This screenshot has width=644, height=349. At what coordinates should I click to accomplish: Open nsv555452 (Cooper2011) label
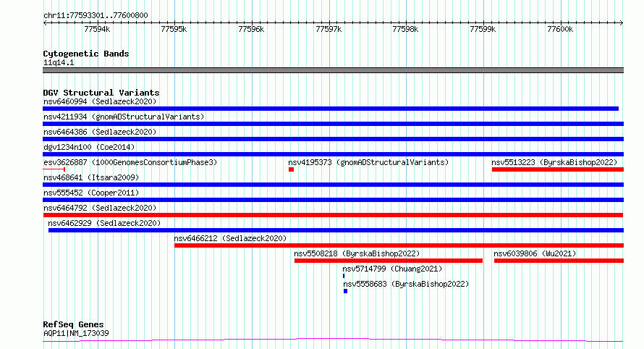91,193
